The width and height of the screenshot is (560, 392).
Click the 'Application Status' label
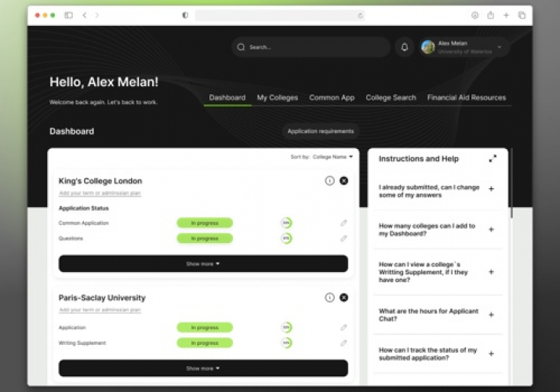pyautogui.click(x=84, y=208)
